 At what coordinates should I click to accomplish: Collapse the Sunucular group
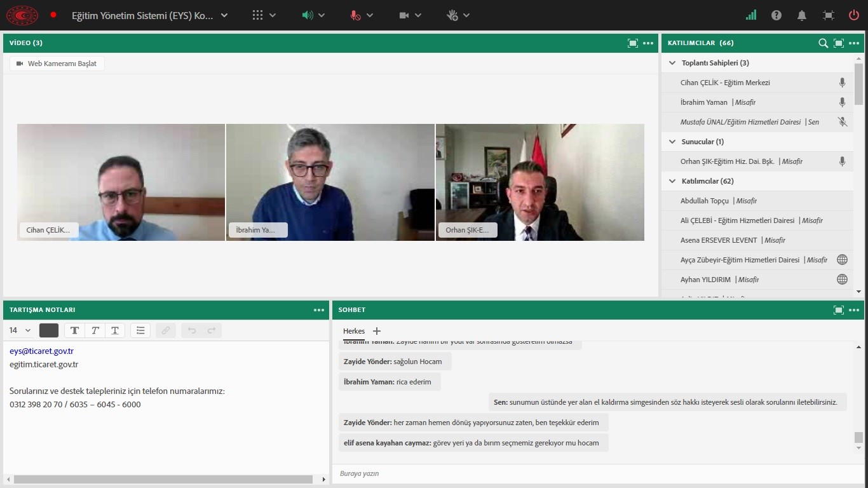[x=672, y=142]
